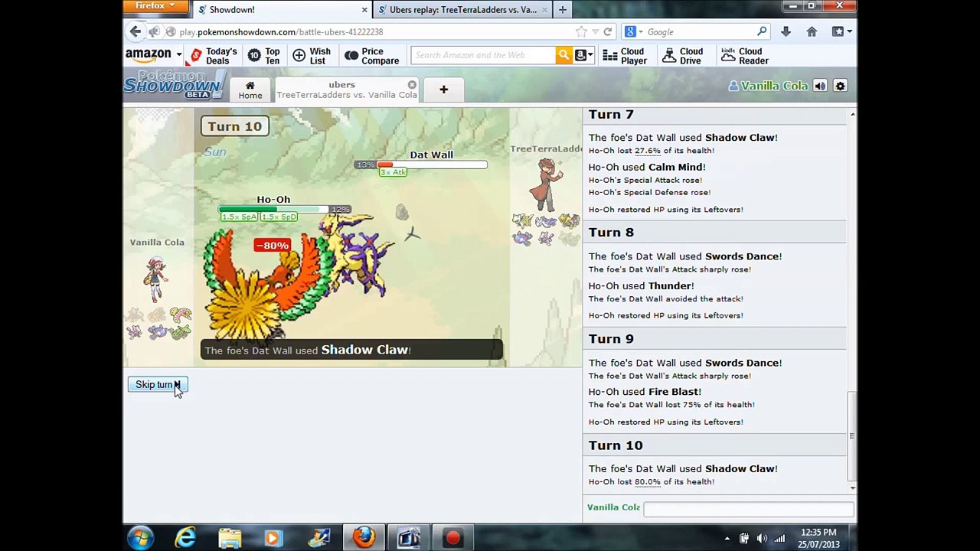Click the Amazon search field
Image resolution: width=980 pixels, height=551 pixels.
point(483,55)
